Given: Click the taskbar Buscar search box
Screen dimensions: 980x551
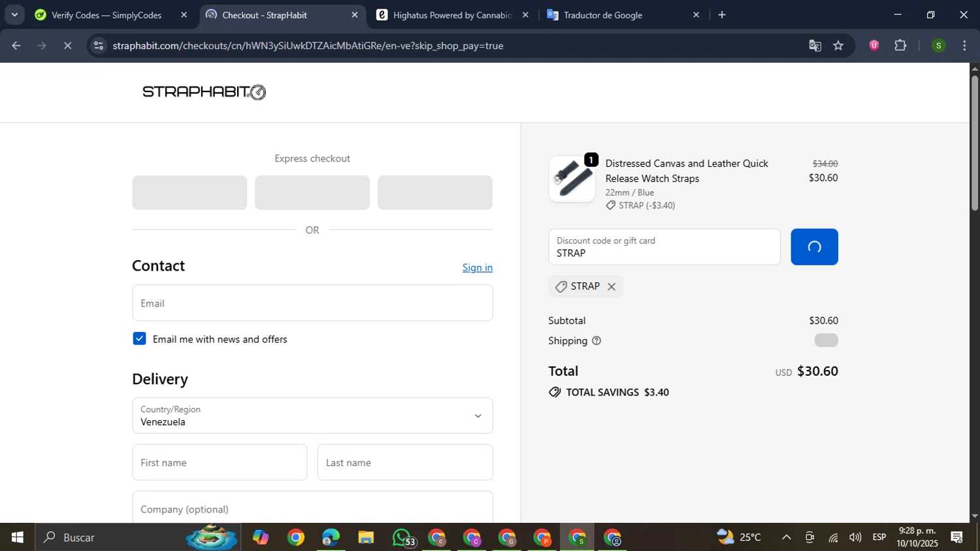Looking at the screenshot, I should (x=137, y=537).
